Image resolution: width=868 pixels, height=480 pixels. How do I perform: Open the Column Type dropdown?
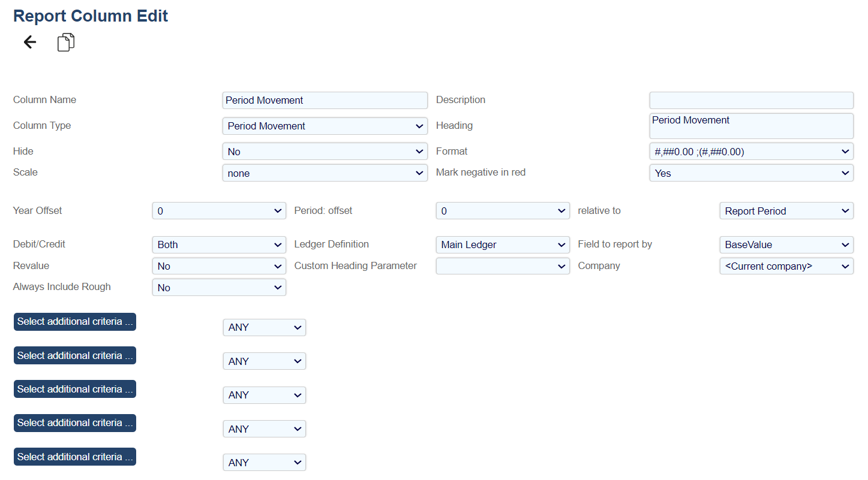pos(325,126)
